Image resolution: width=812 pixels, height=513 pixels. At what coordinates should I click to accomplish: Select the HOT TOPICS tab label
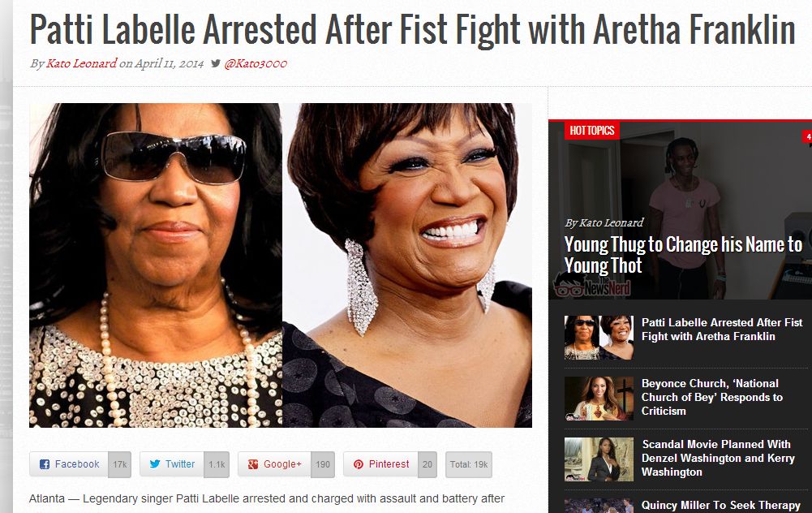pos(592,131)
